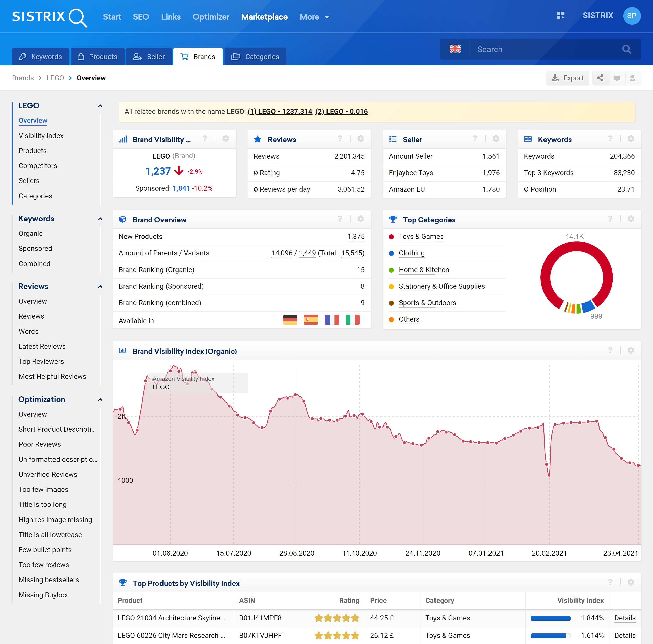Screen dimensions: 653x644
Task: Open settings gear of Reviews box
Action: [x=361, y=139]
